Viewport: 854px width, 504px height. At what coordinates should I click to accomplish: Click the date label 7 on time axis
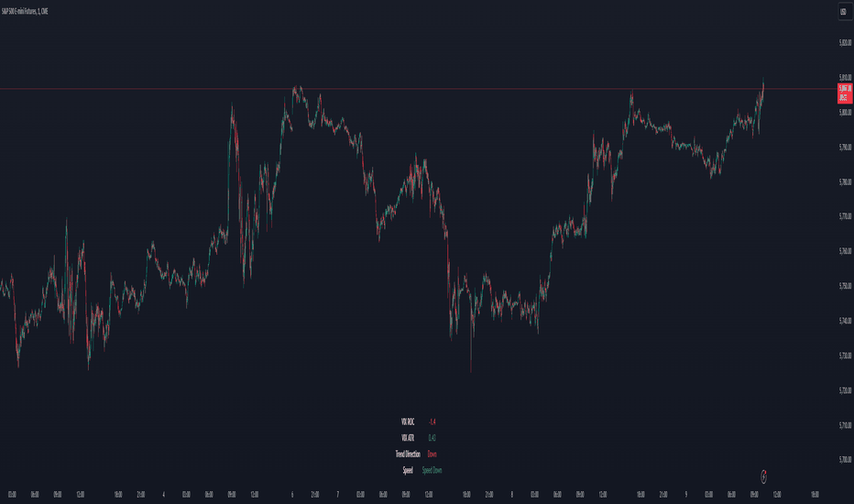click(x=338, y=495)
